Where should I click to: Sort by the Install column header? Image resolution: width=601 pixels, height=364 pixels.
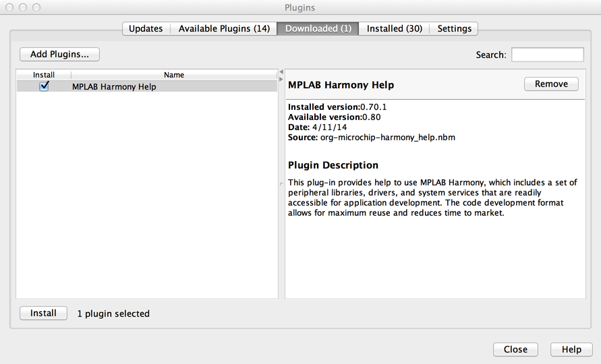(x=44, y=75)
